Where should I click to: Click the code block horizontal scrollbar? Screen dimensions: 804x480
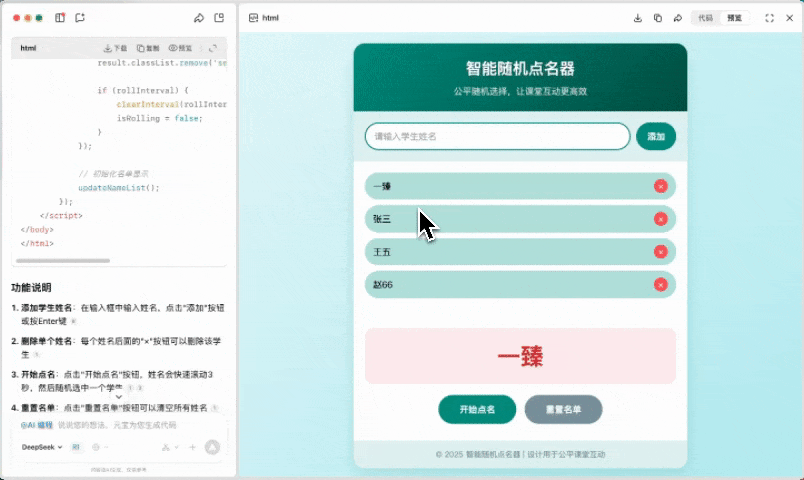[63, 261]
